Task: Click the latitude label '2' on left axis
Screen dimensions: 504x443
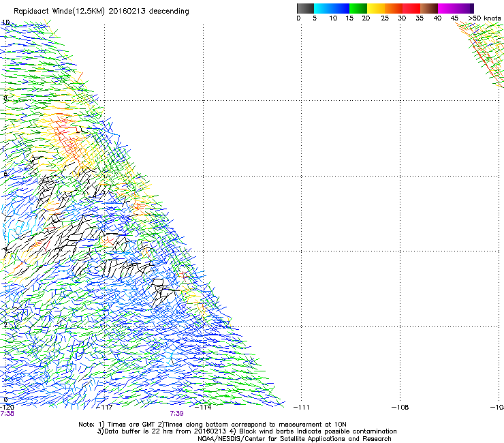Action: (5, 325)
